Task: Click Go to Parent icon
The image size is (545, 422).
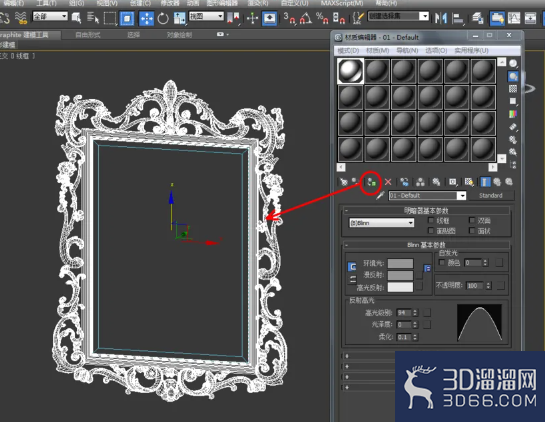Action: pyautogui.click(x=497, y=182)
